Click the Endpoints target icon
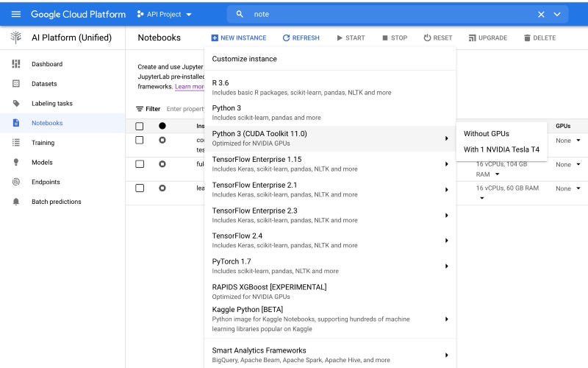 (x=15, y=182)
